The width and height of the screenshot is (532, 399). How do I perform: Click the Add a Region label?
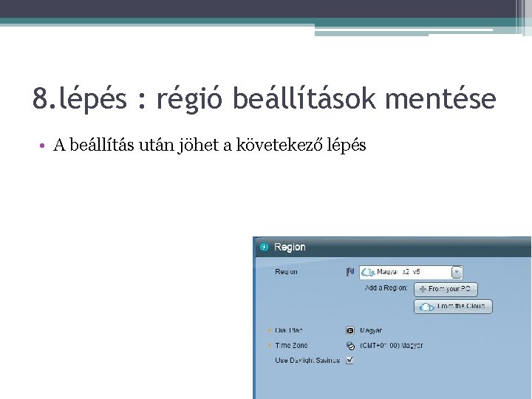pyautogui.click(x=386, y=288)
